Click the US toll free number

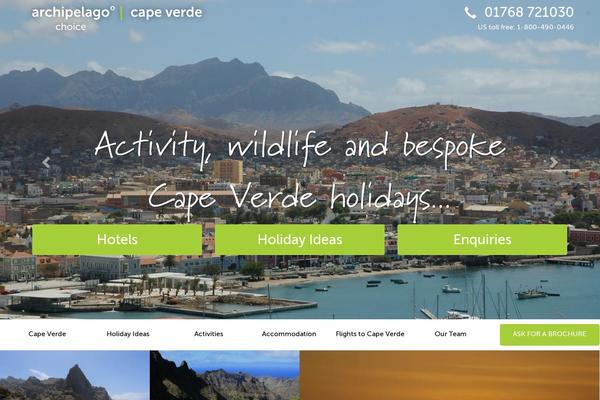526,27
